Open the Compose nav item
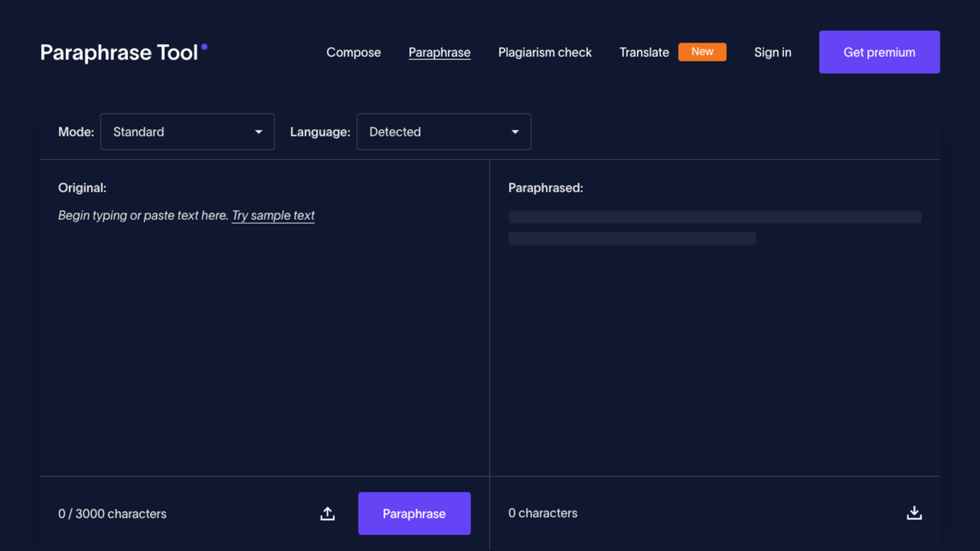This screenshot has width=980, height=551. (x=353, y=53)
